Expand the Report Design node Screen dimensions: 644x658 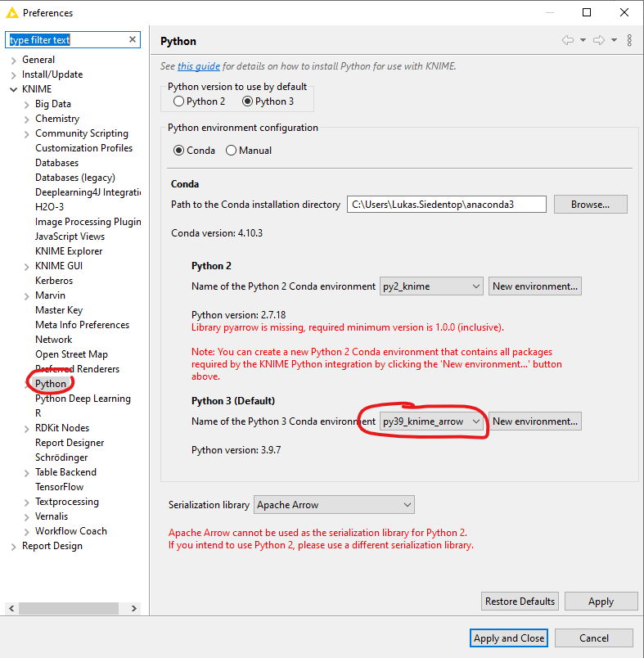[13, 547]
